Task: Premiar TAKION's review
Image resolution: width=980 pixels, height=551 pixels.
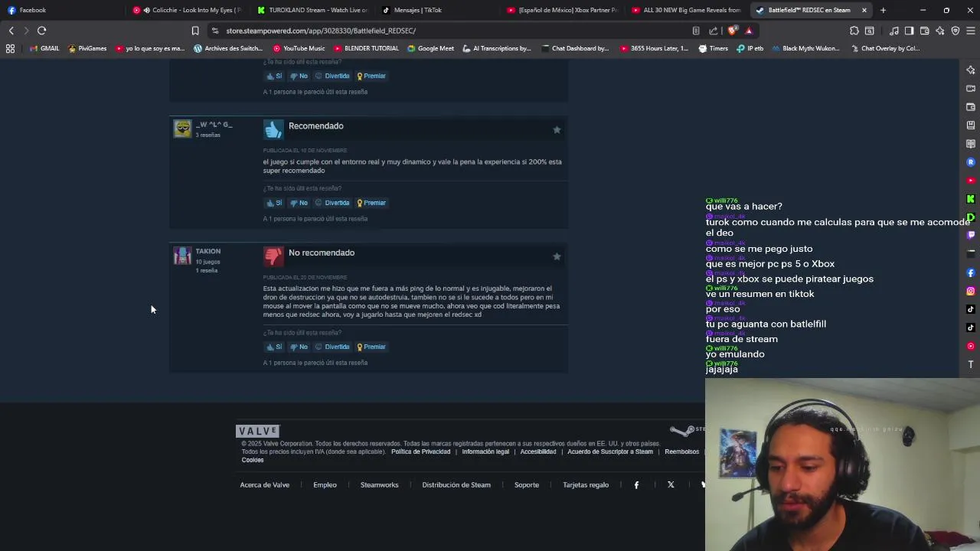Action: 371,347
